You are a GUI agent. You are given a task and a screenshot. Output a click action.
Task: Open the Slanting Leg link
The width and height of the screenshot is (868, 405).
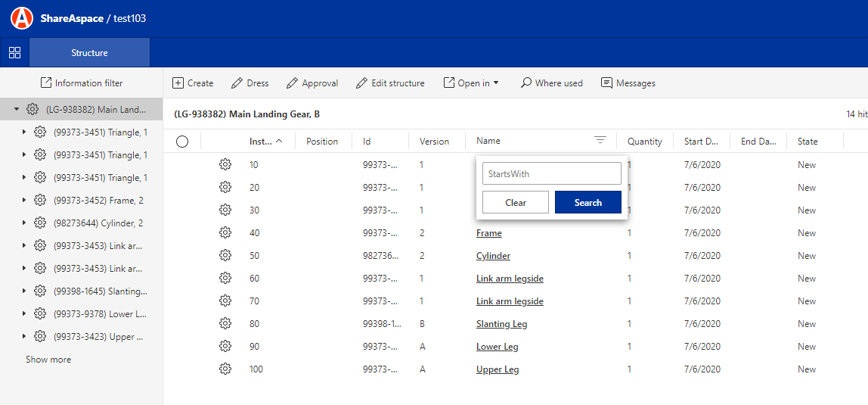pyautogui.click(x=501, y=324)
